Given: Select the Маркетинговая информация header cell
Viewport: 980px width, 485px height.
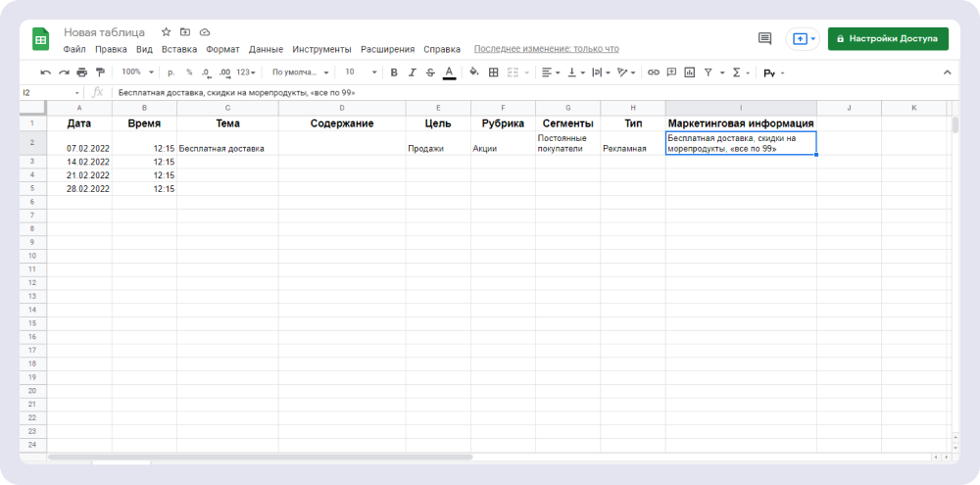Looking at the screenshot, I should [x=741, y=123].
